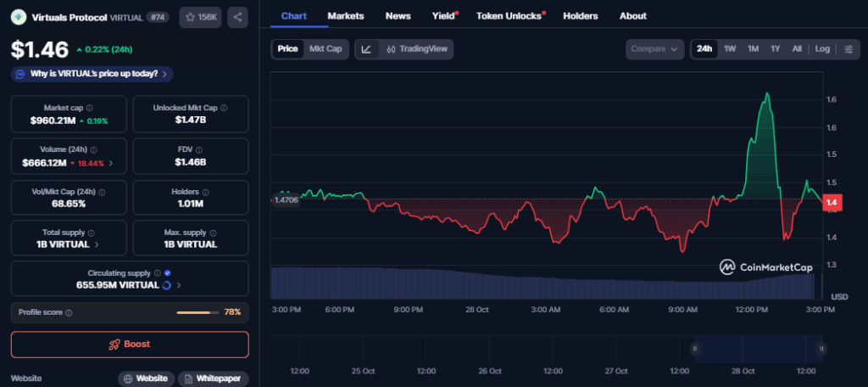The height and width of the screenshot is (387, 868).
Task: Open chart settings sliders icon
Action: coord(849,48)
